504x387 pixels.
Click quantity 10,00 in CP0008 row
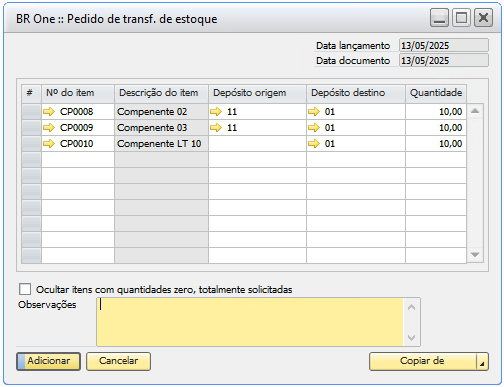436,112
